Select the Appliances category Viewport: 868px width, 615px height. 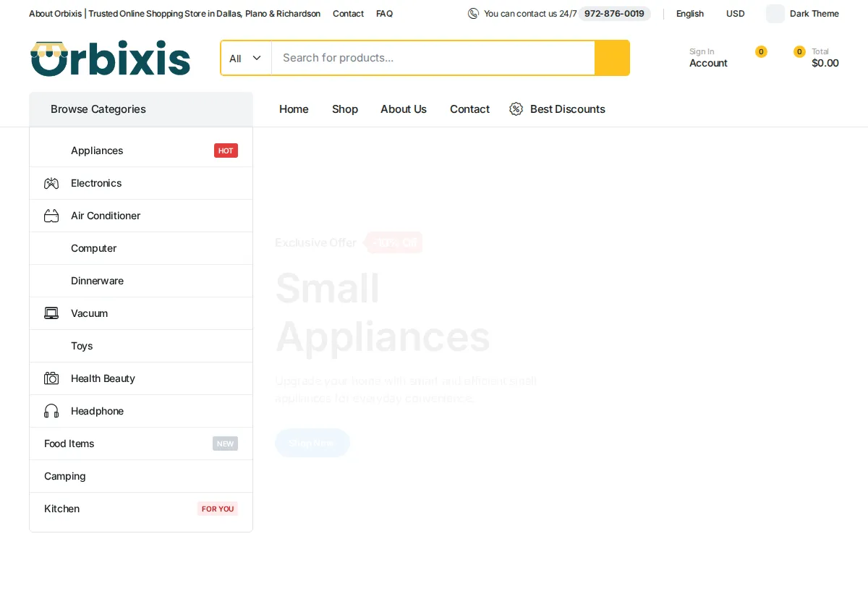pos(141,150)
